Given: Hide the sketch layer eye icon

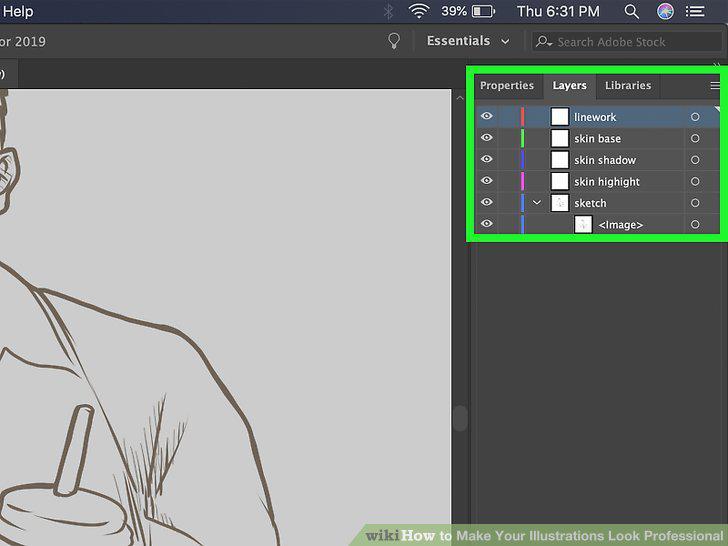Looking at the screenshot, I should point(487,202).
